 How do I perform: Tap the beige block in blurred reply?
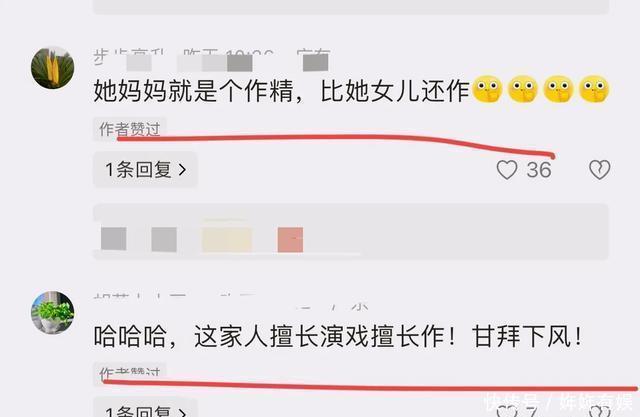click(227, 238)
